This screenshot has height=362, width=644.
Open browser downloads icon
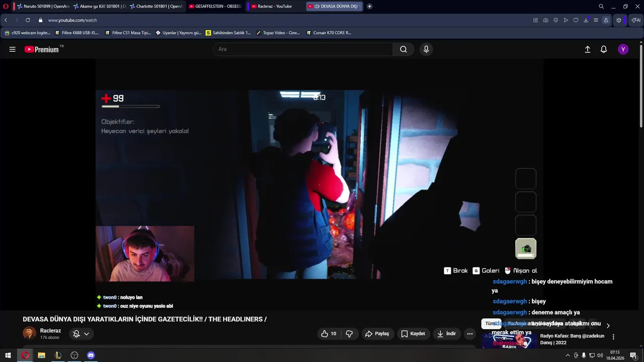[x=586, y=20]
